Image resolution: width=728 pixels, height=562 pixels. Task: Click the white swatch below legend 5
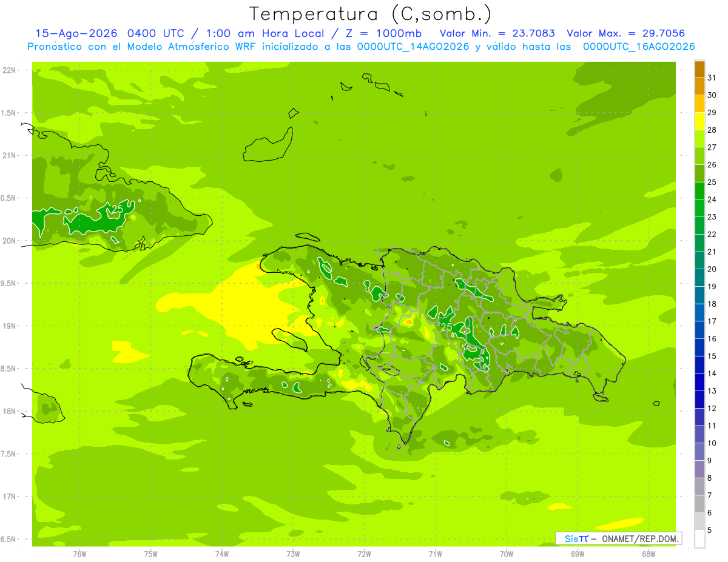point(699,538)
